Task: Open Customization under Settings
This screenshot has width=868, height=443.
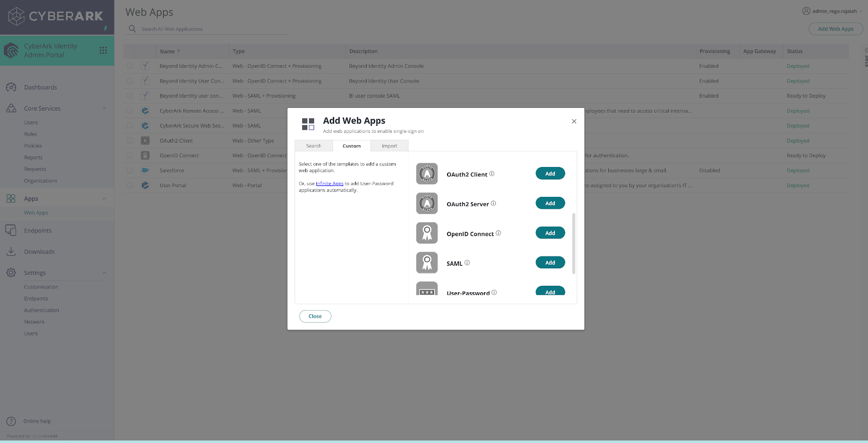Action: 41,287
